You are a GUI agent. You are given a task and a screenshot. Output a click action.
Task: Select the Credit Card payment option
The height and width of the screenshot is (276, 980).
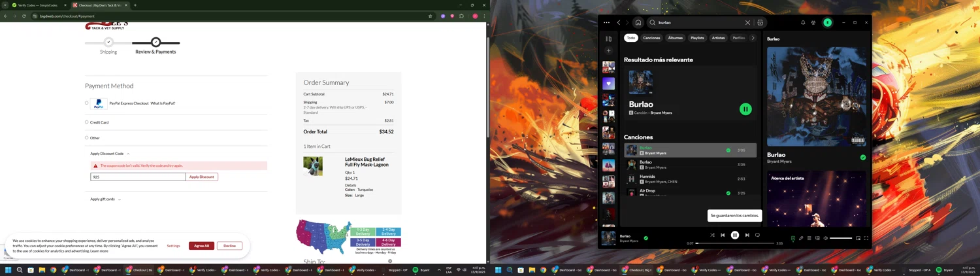point(86,122)
